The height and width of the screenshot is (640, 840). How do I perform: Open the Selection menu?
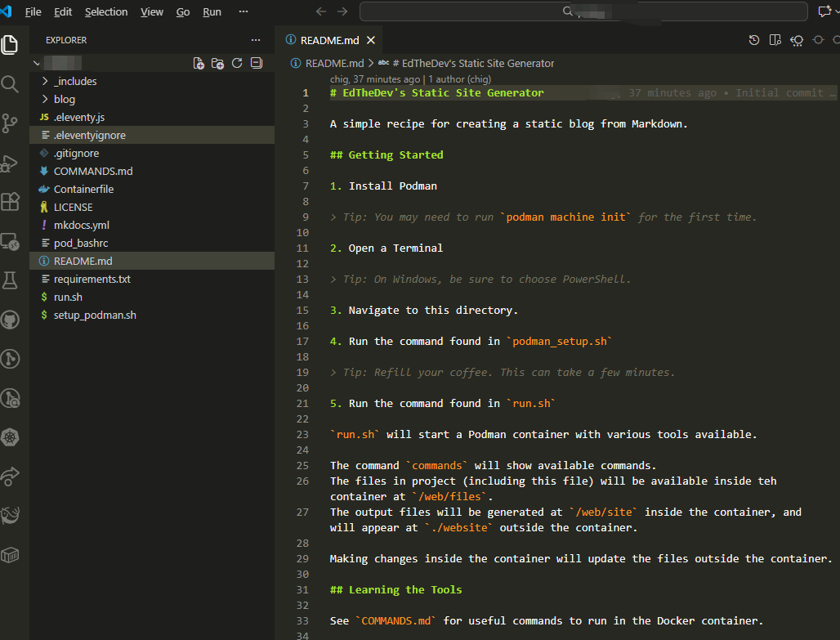[x=106, y=11]
